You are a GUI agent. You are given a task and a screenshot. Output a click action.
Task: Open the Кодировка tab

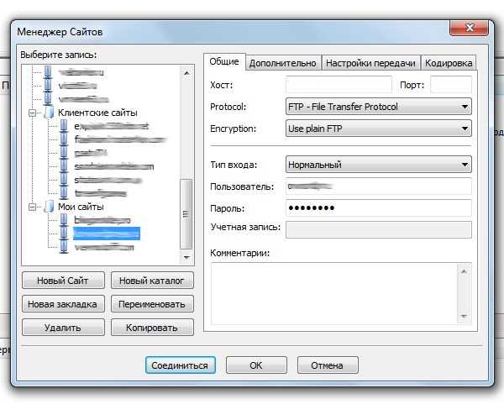pos(449,63)
